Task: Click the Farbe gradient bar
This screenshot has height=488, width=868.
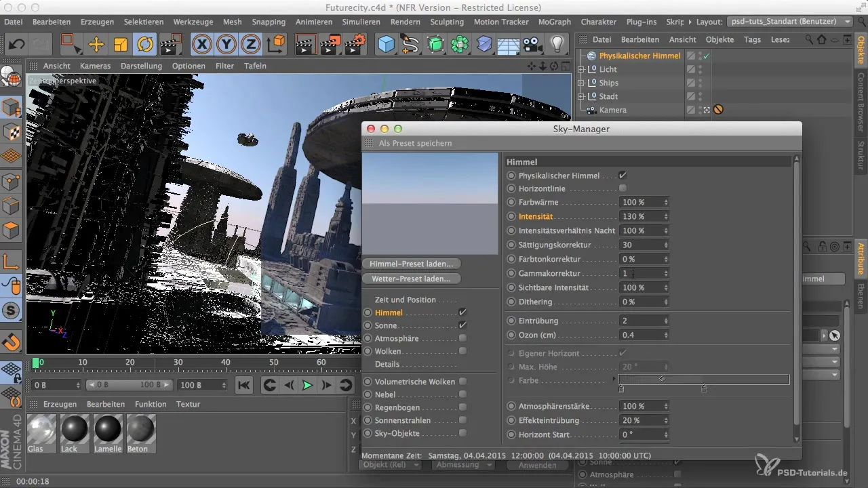Action: click(x=704, y=380)
